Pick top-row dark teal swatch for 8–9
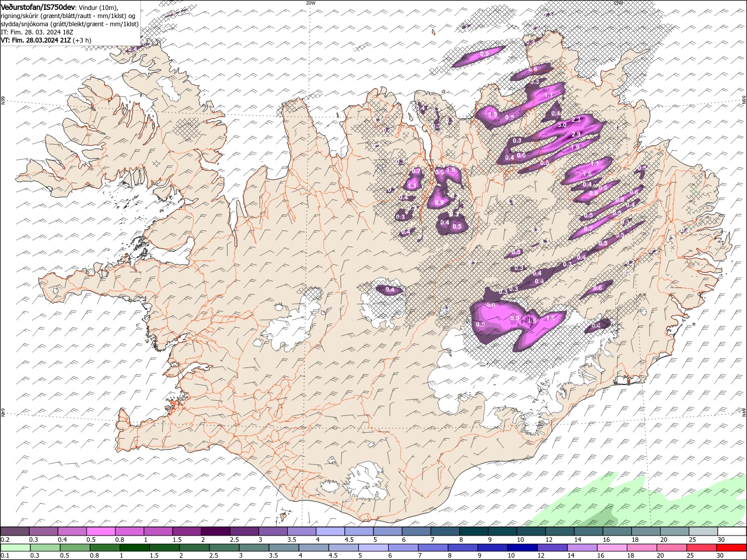This screenshot has height=560, width=747. (x=473, y=531)
